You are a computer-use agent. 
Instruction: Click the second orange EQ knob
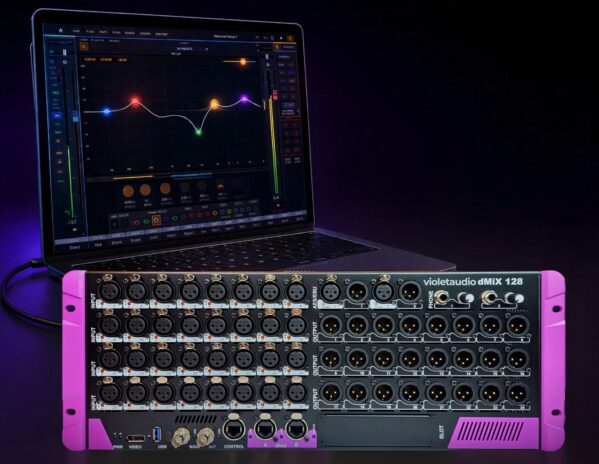pos(145,190)
